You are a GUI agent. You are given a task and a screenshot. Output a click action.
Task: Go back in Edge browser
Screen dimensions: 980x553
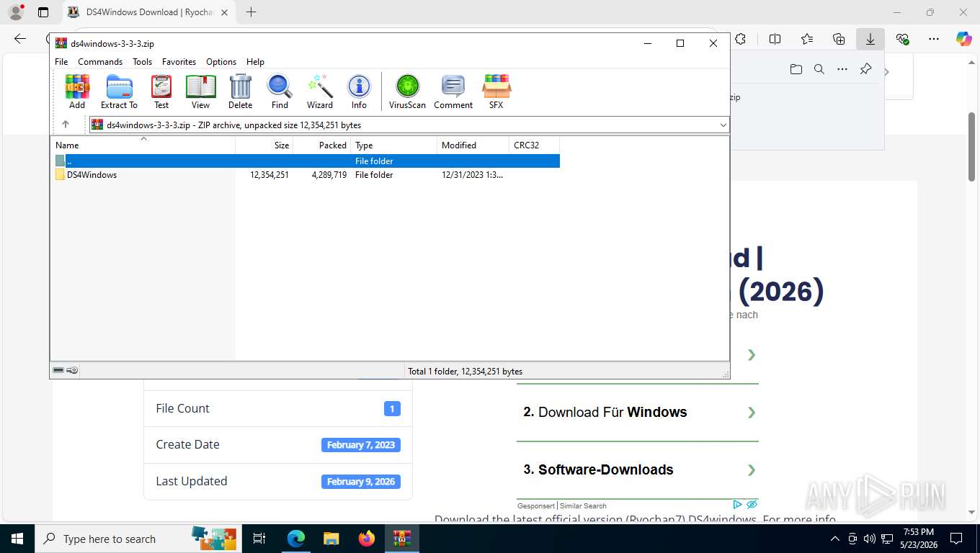click(x=20, y=39)
